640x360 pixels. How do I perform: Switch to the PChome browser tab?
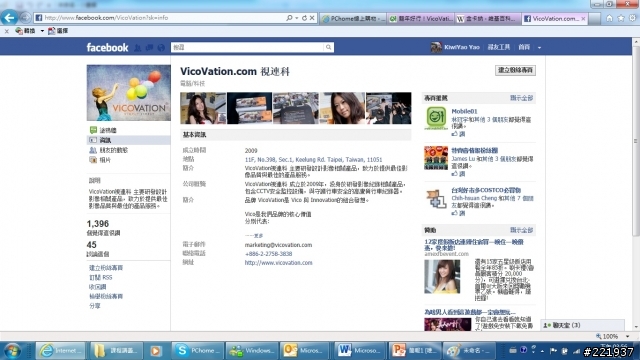(x=353, y=18)
